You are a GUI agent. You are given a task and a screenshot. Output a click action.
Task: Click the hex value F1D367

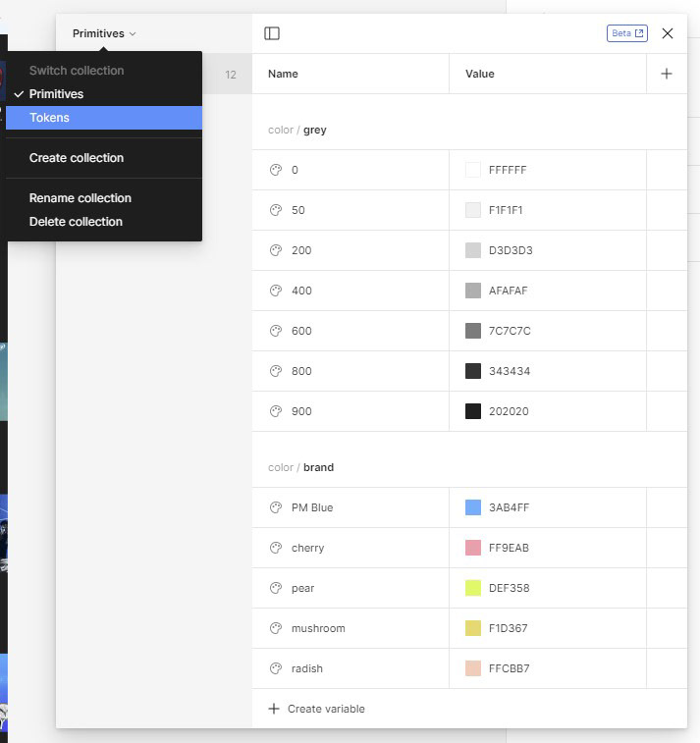(x=508, y=629)
